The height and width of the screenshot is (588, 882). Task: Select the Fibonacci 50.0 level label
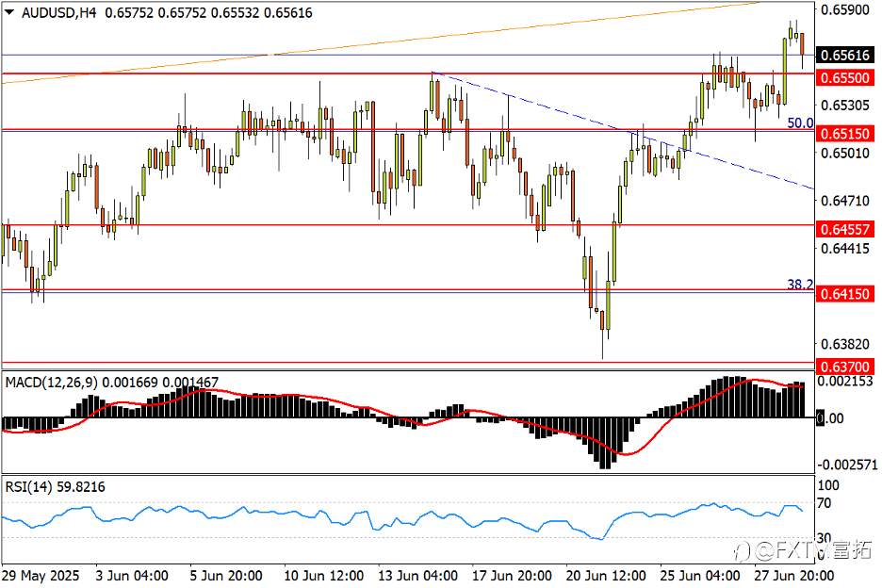tap(800, 122)
